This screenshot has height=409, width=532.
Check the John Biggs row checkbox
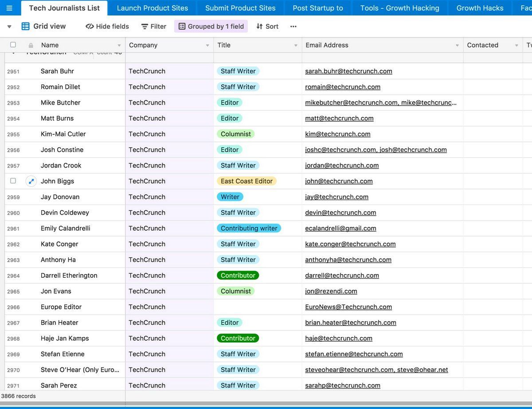(x=13, y=181)
